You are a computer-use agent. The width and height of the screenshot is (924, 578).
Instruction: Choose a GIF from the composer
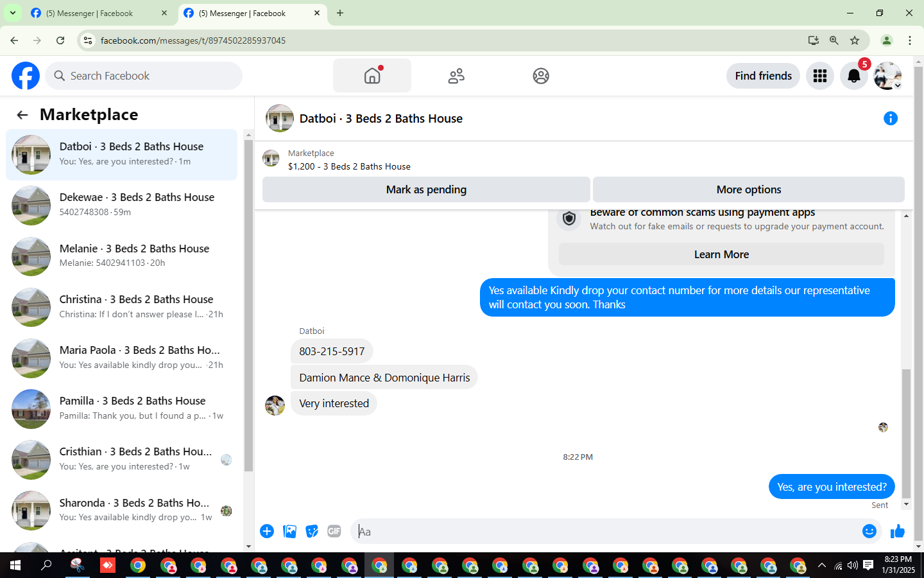point(334,531)
